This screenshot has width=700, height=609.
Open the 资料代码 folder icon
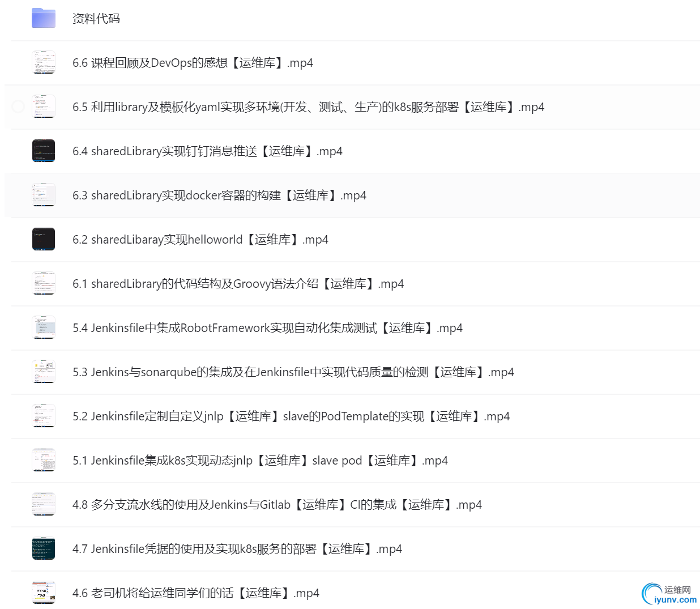[x=44, y=18]
